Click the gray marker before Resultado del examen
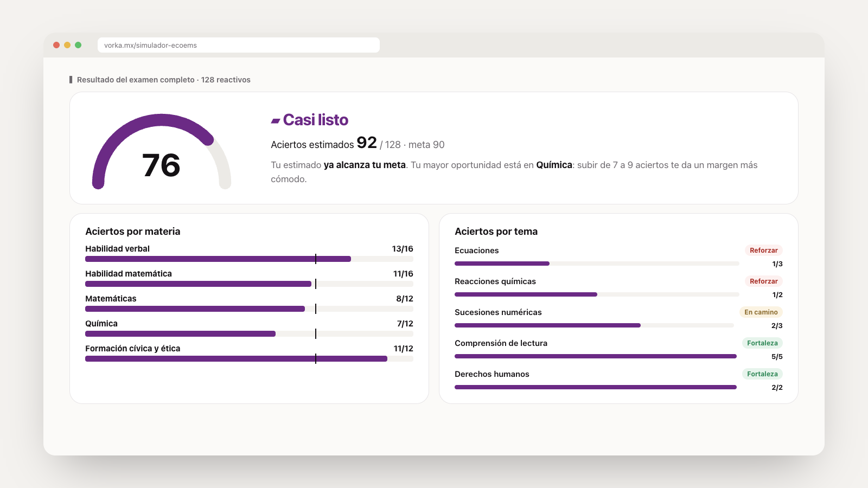This screenshot has height=488, width=868. pyautogui.click(x=71, y=80)
